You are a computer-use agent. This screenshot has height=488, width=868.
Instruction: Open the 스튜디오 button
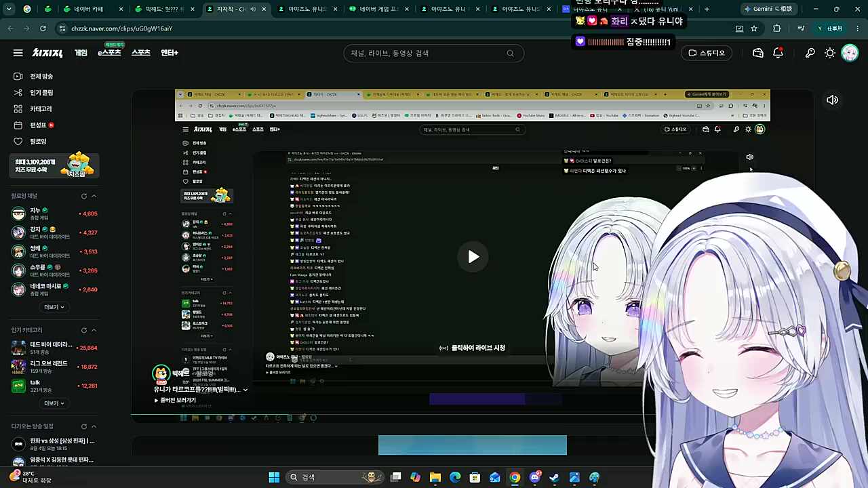click(707, 53)
